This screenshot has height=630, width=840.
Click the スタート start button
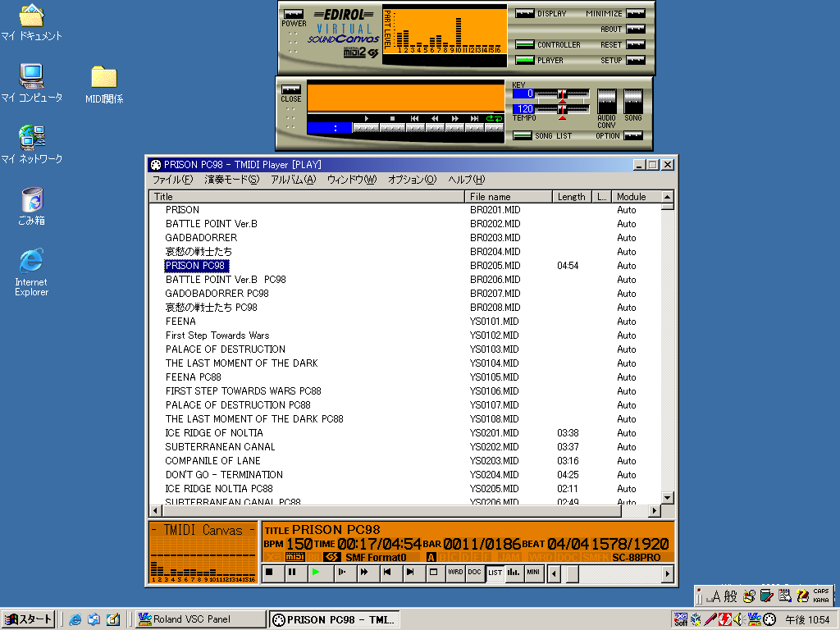tap(27, 619)
